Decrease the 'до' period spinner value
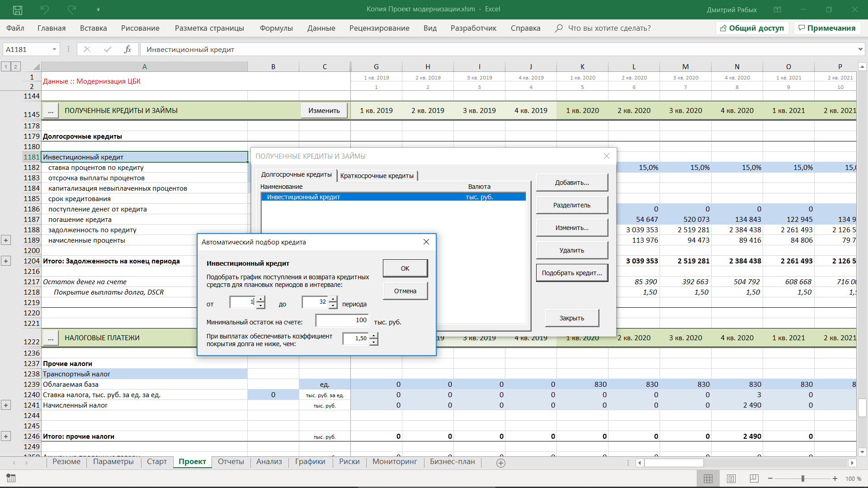Screen dimensions: 868x488 [333, 306]
